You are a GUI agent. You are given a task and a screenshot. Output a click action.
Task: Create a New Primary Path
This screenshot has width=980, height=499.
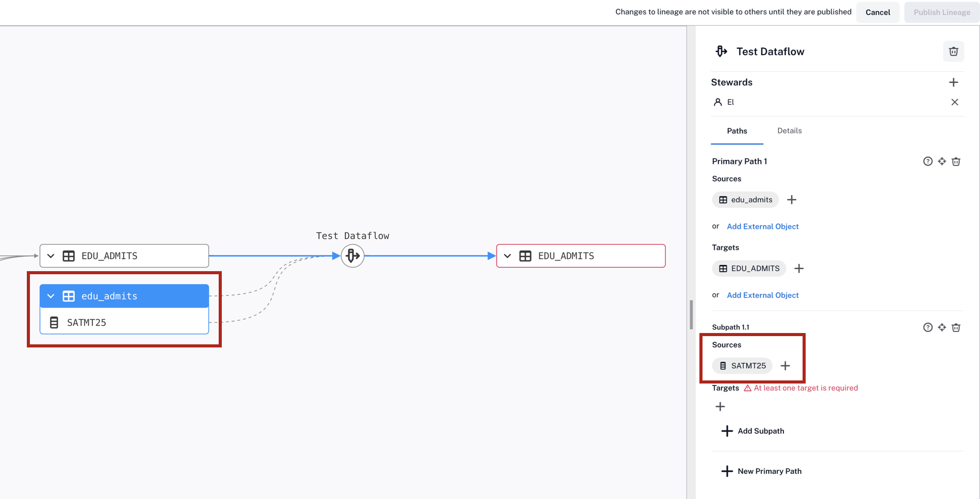tap(761, 471)
